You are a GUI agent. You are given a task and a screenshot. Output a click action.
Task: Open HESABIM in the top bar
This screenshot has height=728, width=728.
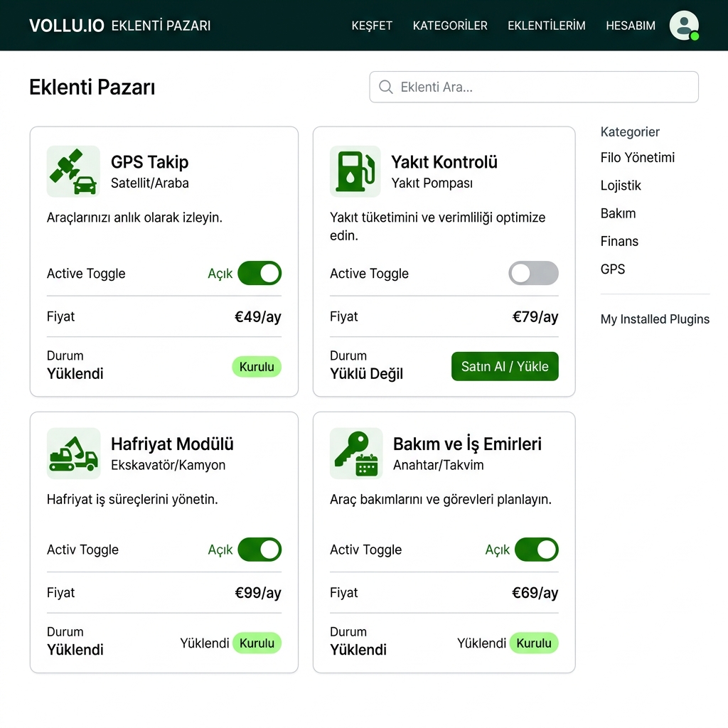click(x=631, y=26)
